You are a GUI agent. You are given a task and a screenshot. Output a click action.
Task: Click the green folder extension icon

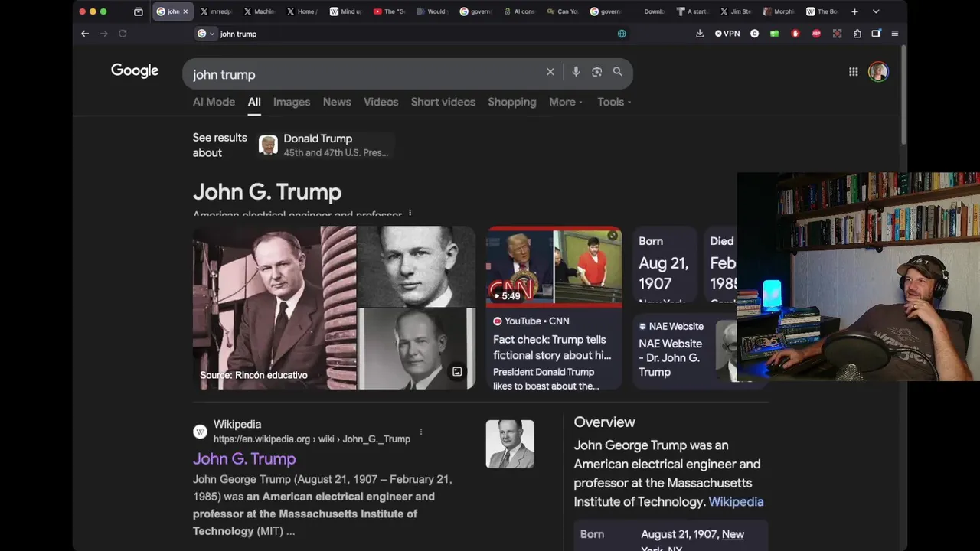[x=775, y=34]
